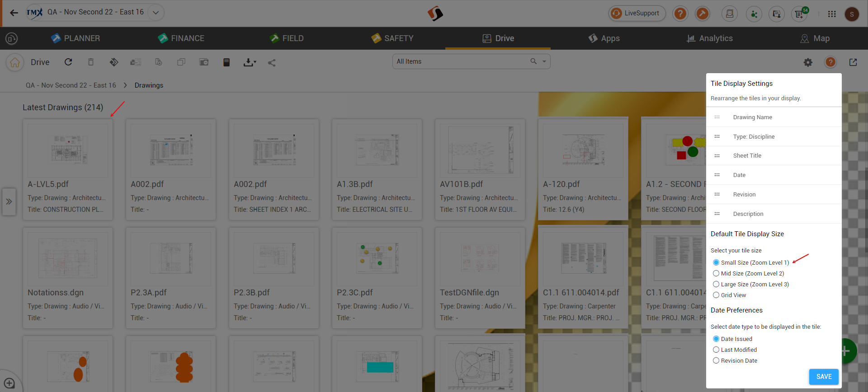This screenshot has height=392, width=868.
Task: Expand the left side panel chevrons
Action: (9, 201)
